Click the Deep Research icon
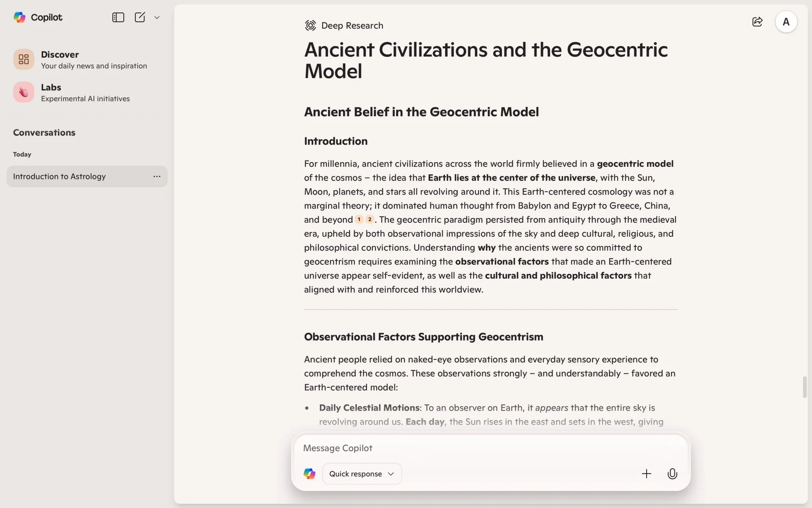Viewport: 812px width, 508px height. pos(310,25)
